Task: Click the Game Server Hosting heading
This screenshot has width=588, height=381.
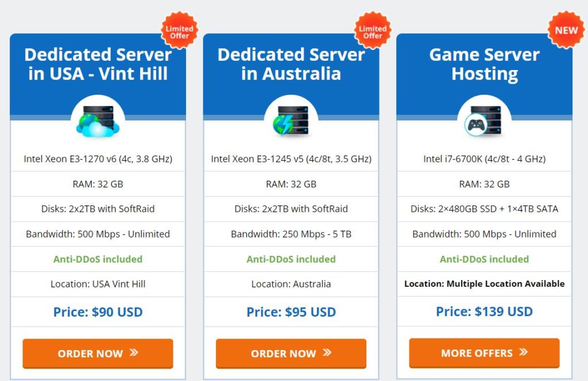Action: pyautogui.click(x=484, y=64)
